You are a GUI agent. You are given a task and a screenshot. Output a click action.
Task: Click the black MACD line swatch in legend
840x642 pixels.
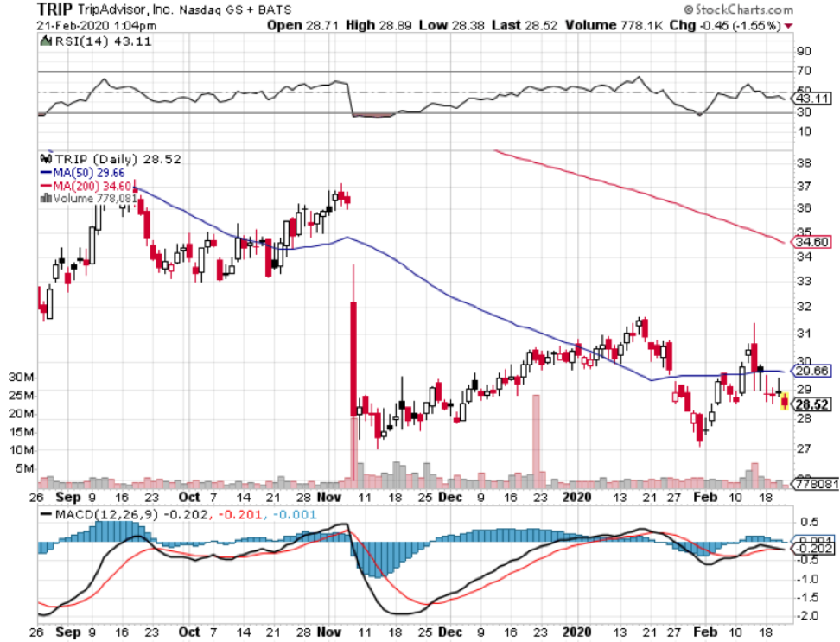[x=48, y=515]
